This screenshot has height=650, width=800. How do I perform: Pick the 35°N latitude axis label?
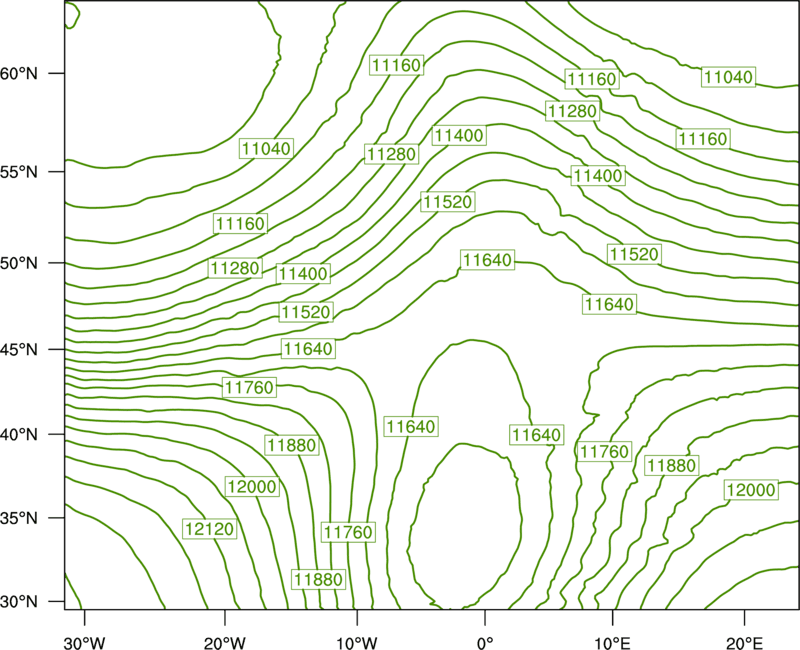point(19,518)
